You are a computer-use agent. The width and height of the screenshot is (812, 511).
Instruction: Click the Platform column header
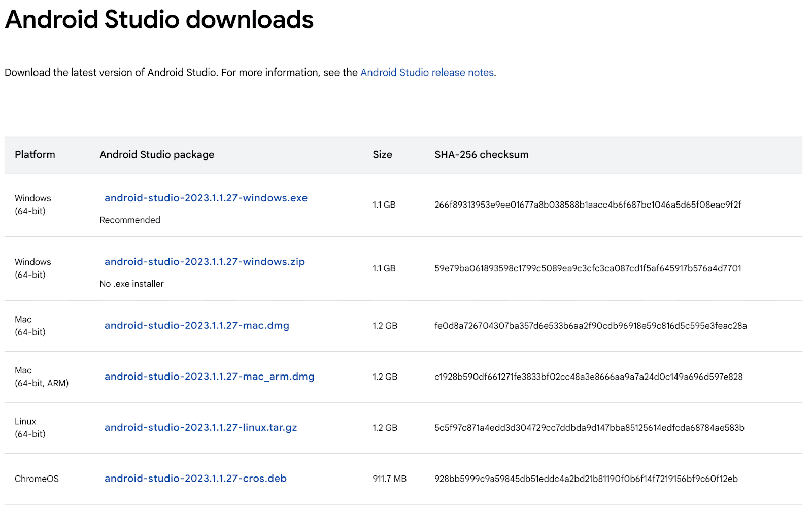click(35, 155)
